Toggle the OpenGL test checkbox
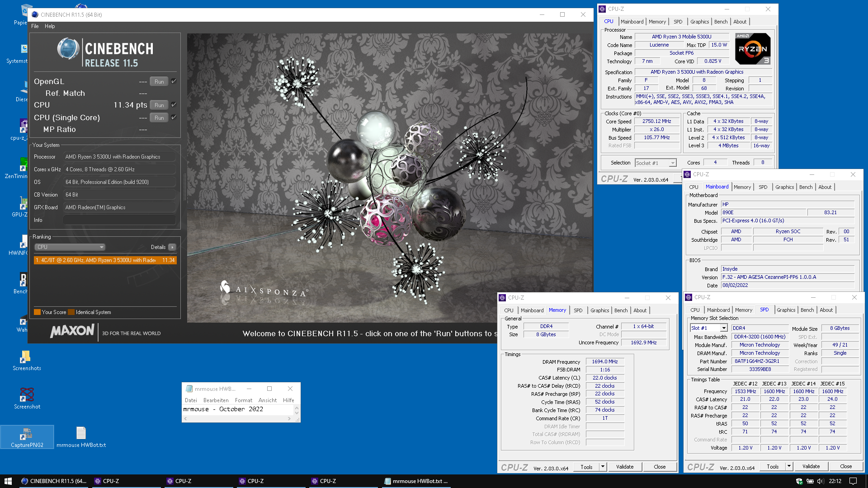 click(174, 81)
